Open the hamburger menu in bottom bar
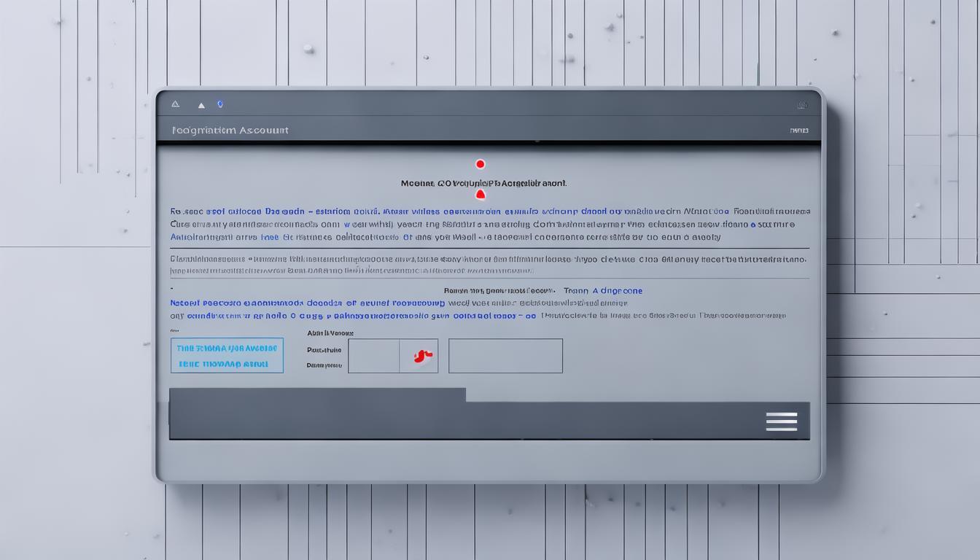 click(x=781, y=421)
